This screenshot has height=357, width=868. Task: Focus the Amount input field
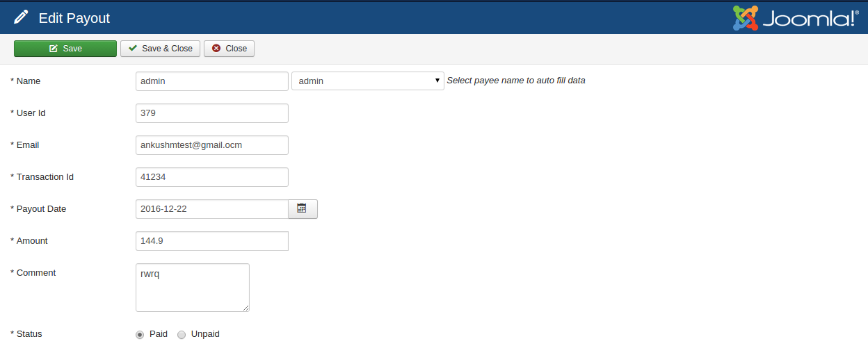click(x=211, y=241)
